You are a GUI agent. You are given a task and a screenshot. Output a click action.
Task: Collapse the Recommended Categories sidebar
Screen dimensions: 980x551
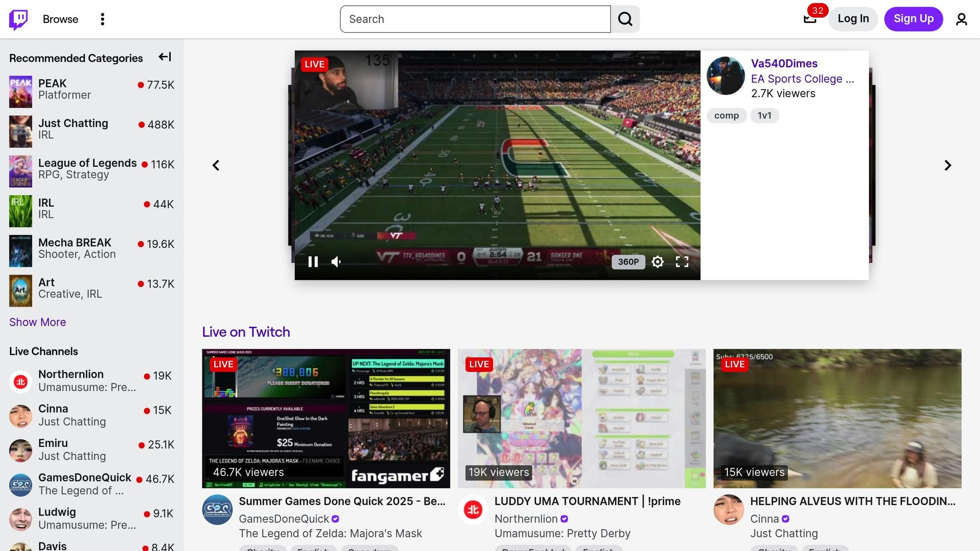[165, 57]
